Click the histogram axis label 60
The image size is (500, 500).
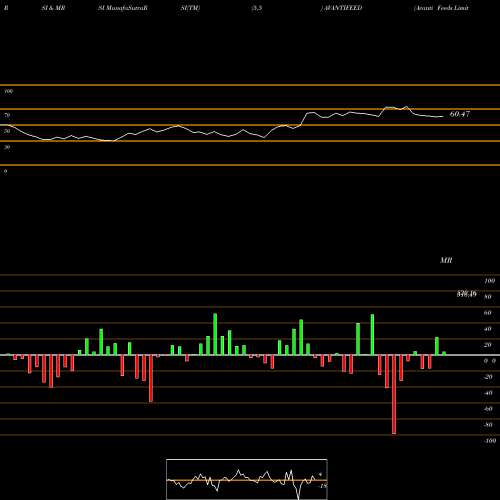(x=488, y=313)
